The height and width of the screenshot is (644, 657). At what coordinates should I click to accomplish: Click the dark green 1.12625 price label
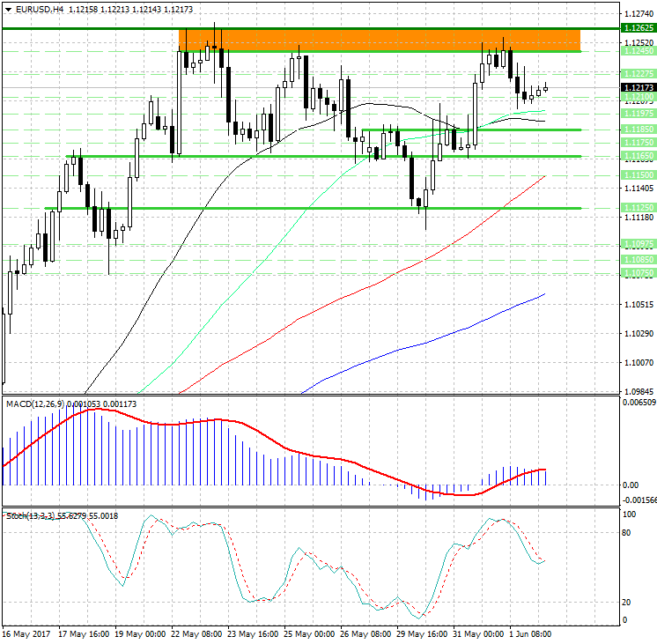tap(637, 28)
